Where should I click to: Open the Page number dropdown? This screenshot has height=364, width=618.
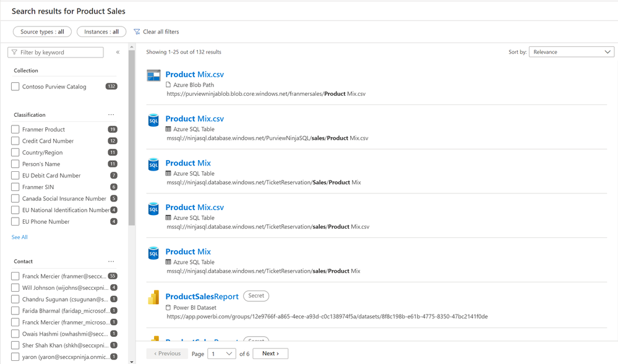pos(221,353)
